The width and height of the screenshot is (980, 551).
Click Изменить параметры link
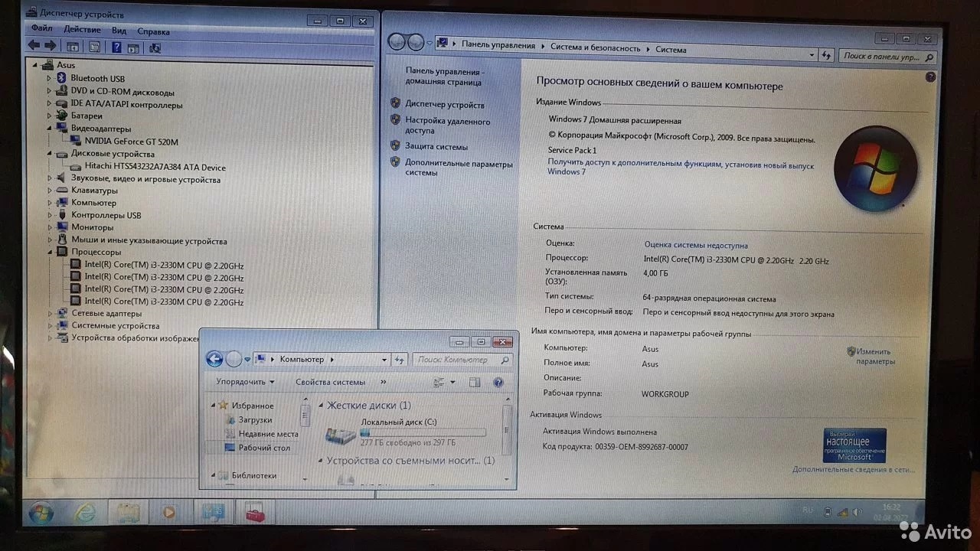click(x=874, y=356)
